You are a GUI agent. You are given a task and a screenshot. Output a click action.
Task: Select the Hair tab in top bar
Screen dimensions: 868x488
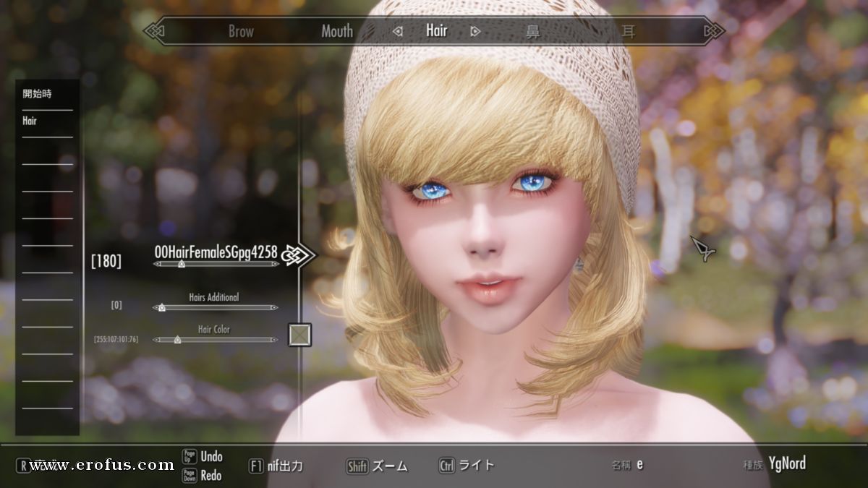click(436, 30)
